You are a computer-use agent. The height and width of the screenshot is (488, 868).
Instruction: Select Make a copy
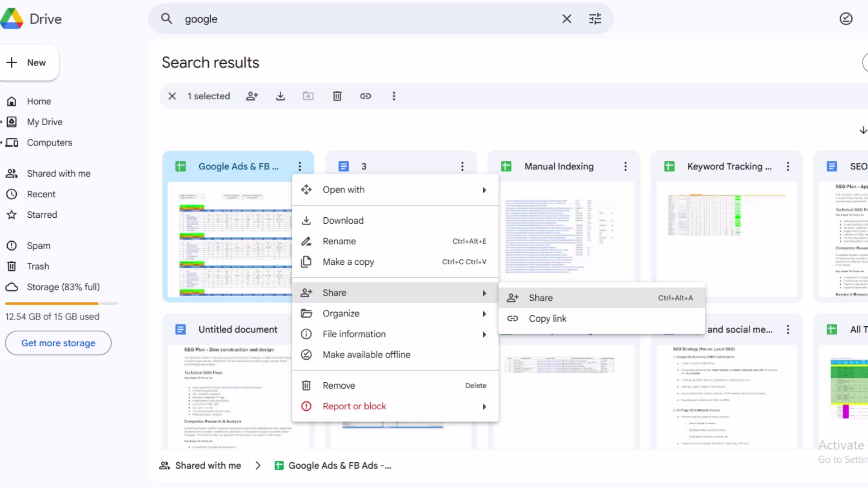[395, 262]
